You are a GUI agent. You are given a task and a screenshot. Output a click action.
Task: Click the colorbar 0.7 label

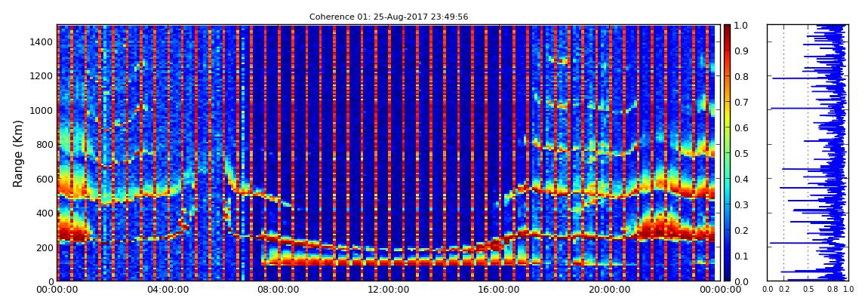742,103
